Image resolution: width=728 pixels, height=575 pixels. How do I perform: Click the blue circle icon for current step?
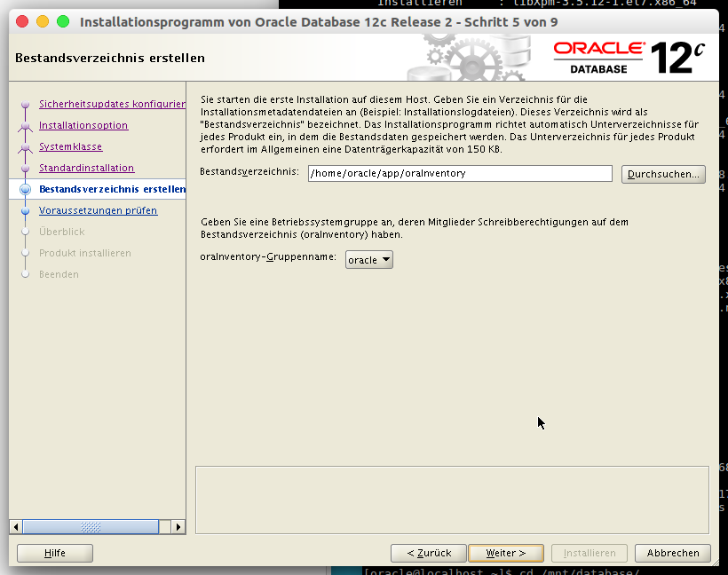[27, 189]
